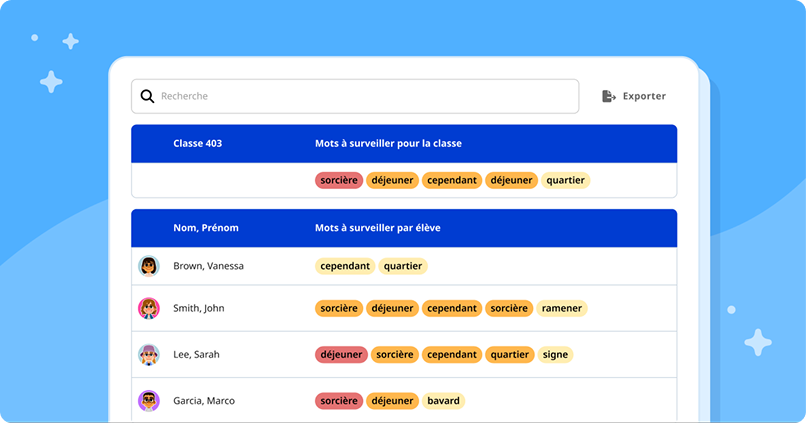Click the cependant tag in class row
806x424 pixels.
tap(452, 180)
